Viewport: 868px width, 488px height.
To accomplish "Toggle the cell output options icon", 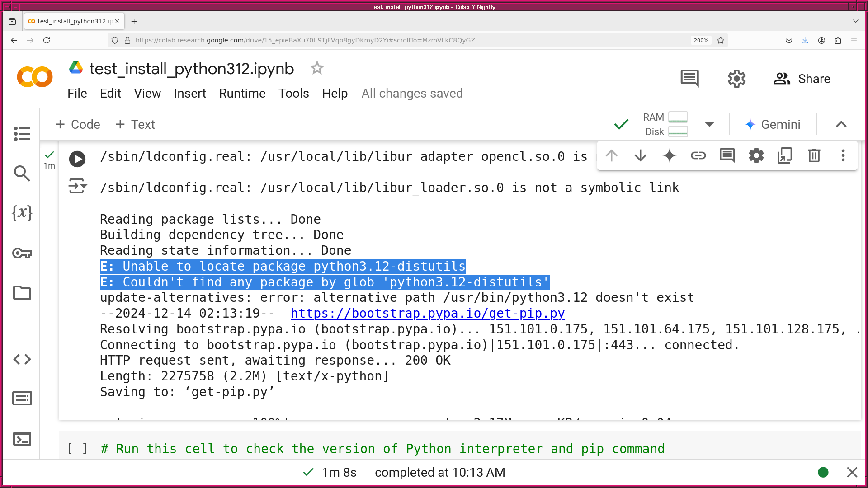I will 77,186.
